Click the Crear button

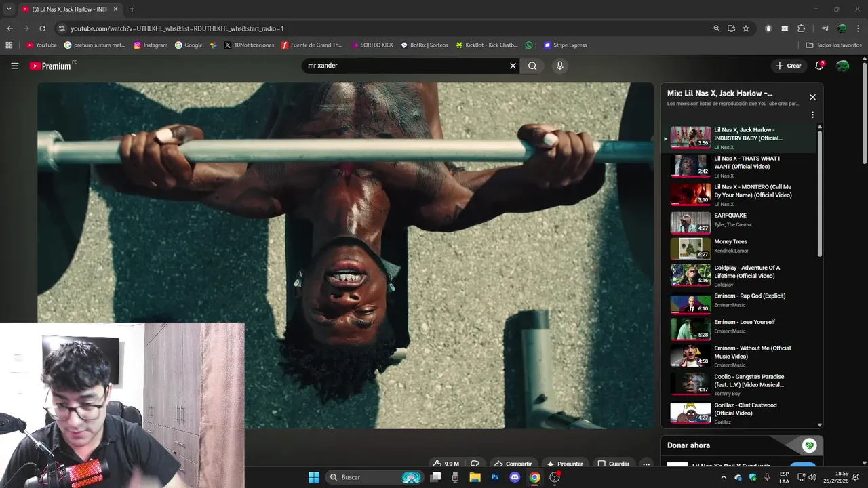[x=789, y=66]
